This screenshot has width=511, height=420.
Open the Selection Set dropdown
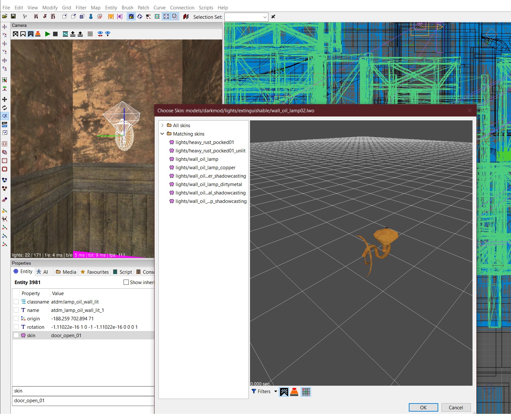(265, 17)
